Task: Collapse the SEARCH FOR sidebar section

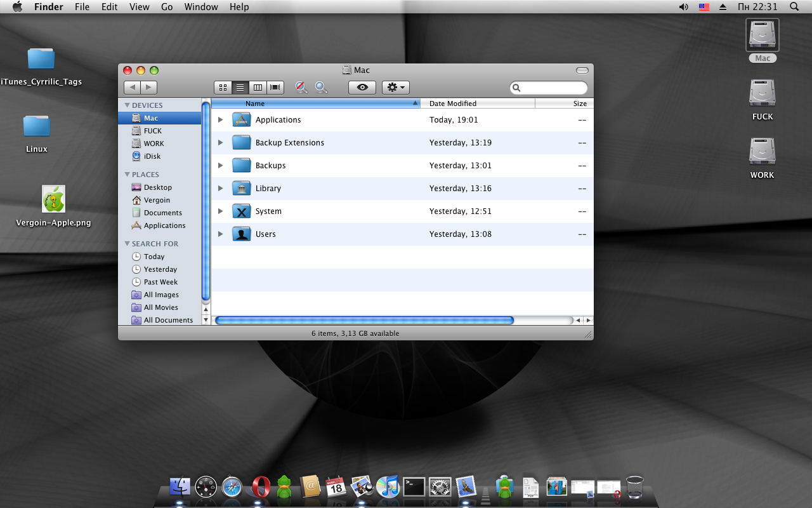Action: tap(127, 244)
